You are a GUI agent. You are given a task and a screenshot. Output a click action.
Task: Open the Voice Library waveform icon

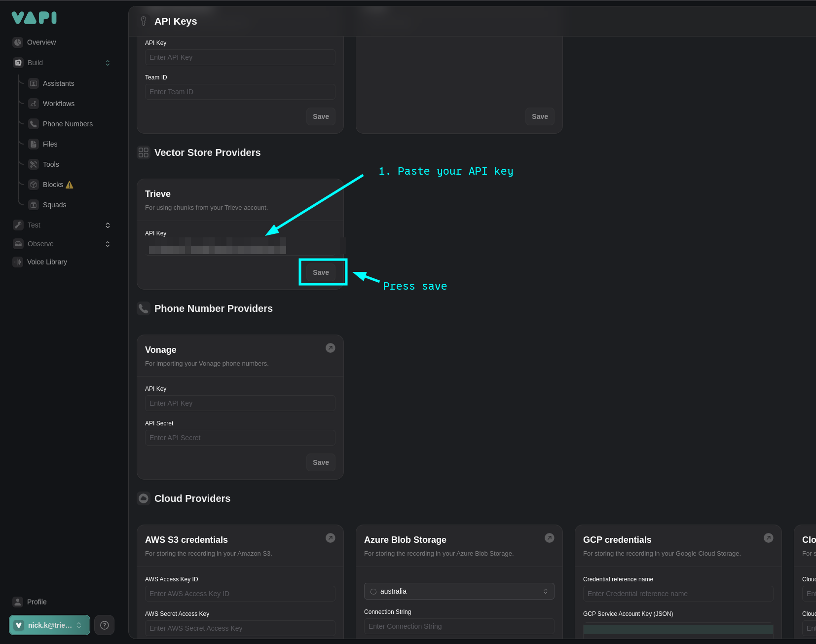18,262
